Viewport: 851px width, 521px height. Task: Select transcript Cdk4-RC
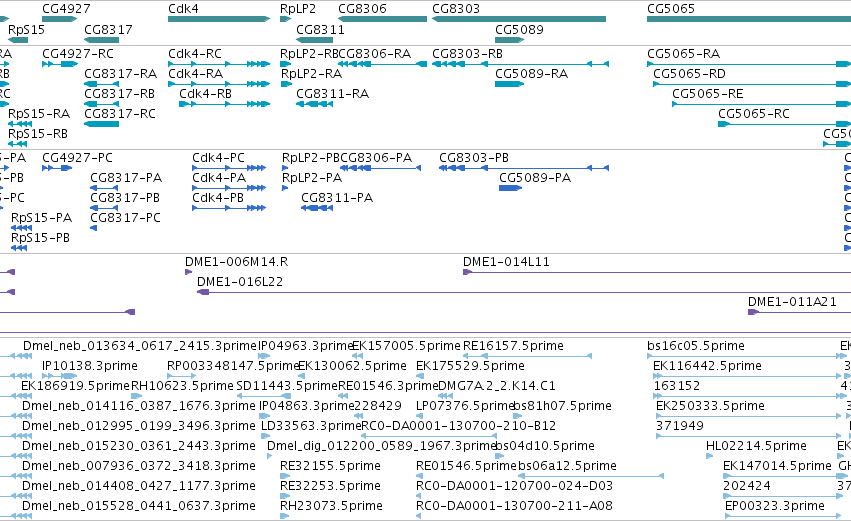click(x=195, y=54)
